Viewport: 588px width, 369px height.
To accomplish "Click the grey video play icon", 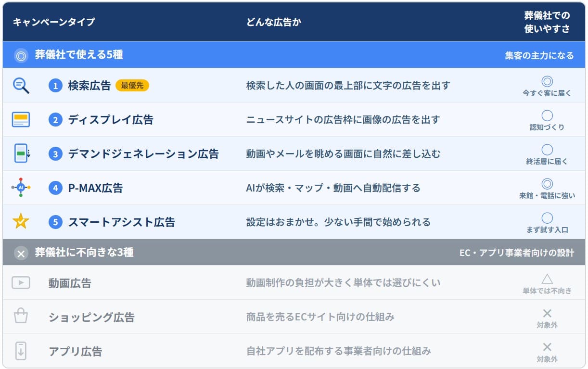I will pos(21,283).
